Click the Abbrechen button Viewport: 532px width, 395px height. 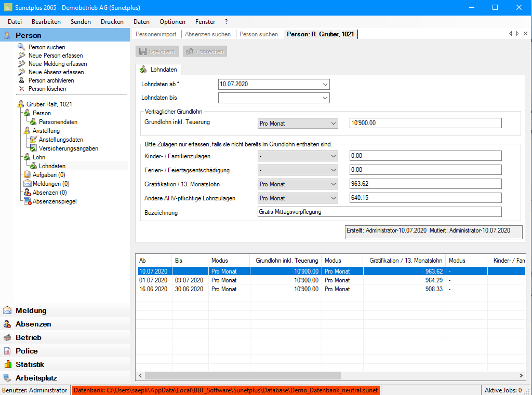click(205, 51)
